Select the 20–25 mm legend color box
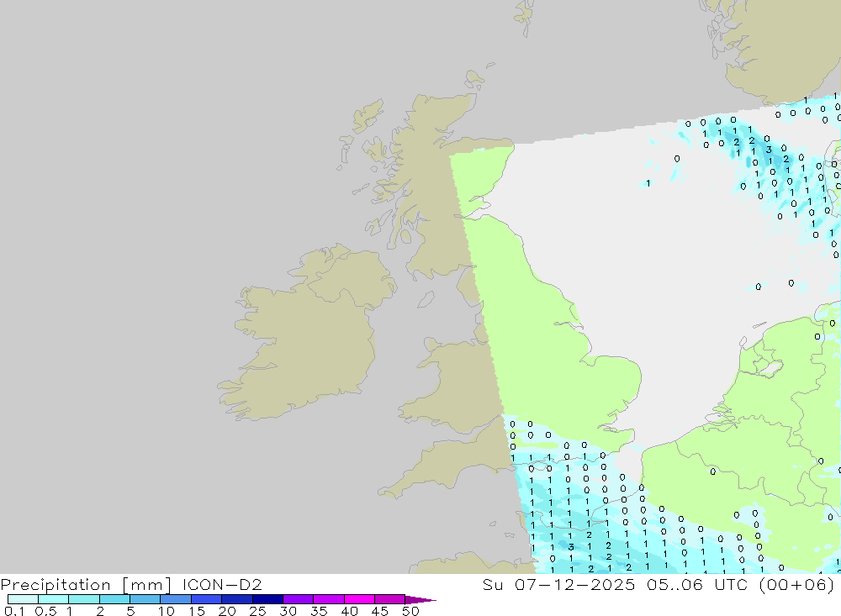This screenshot has width=841, height=616. point(237,599)
